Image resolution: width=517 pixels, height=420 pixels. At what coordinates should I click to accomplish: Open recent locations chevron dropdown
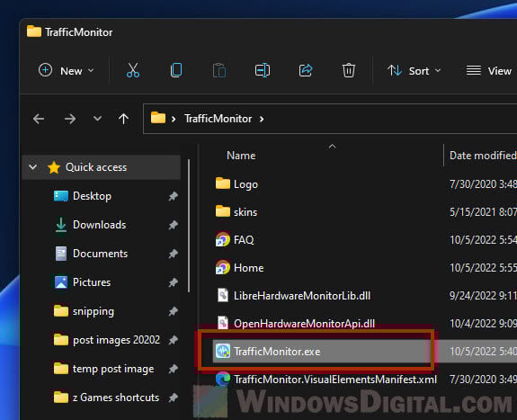point(97,118)
